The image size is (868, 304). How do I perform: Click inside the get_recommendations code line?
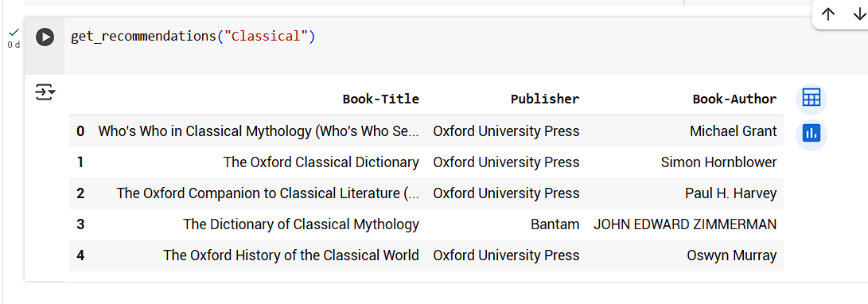tap(193, 37)
